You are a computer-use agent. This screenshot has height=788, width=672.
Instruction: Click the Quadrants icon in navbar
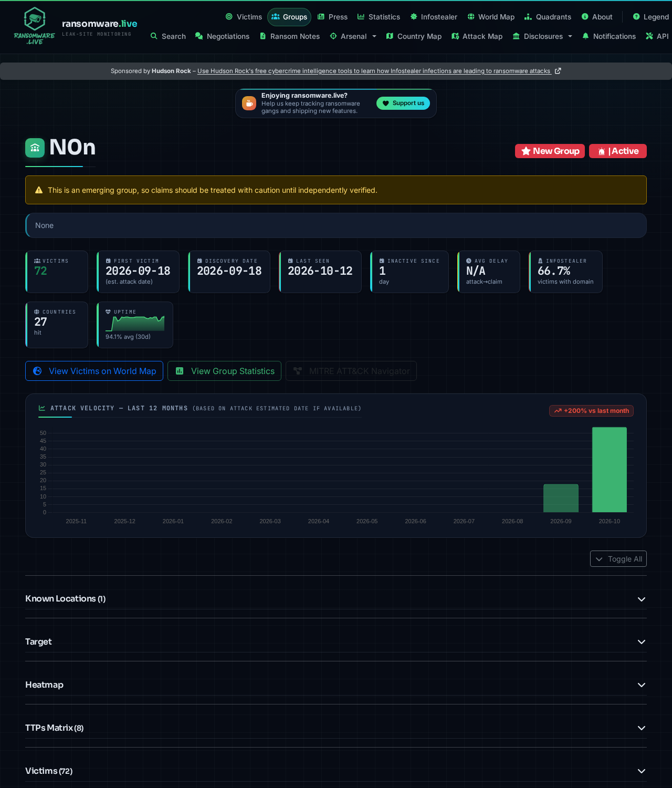[528, 17]
